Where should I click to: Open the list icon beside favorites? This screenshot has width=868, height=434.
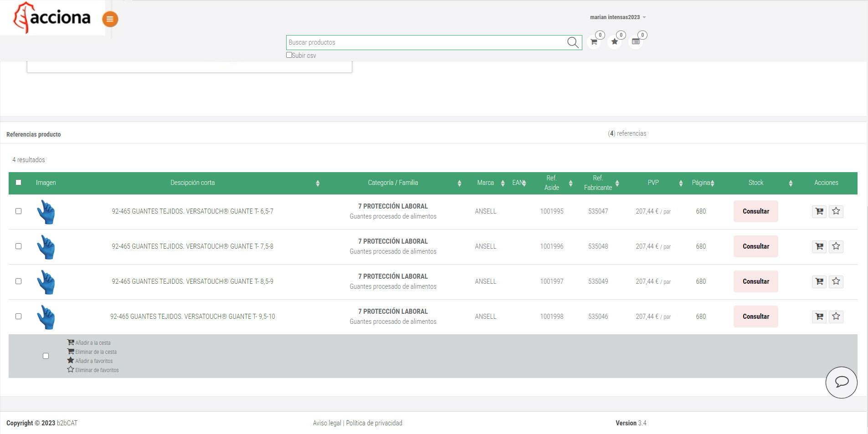pyautogui.click(x=636, y=42)
